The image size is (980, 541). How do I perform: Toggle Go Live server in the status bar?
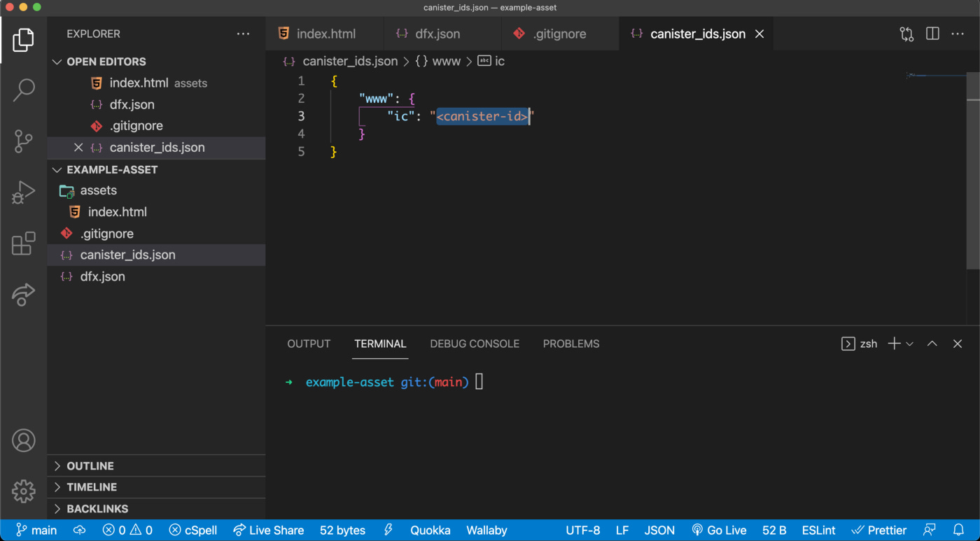[x=719, y=530]
